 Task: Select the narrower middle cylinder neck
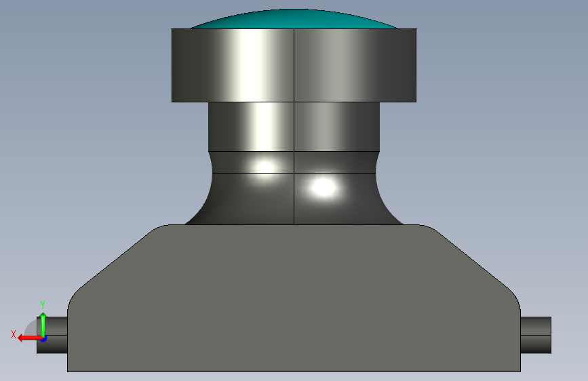click(x=294, y=127)
